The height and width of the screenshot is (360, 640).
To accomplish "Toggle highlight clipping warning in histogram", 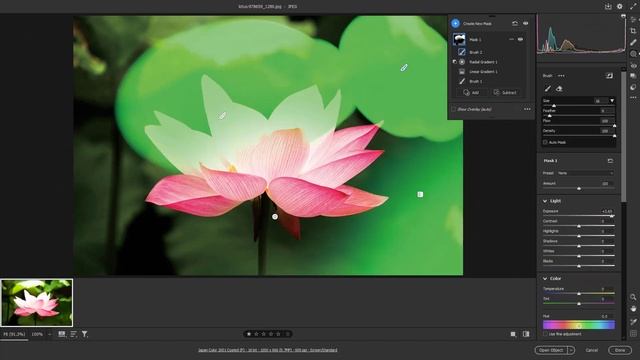I will tap(623, 16).
